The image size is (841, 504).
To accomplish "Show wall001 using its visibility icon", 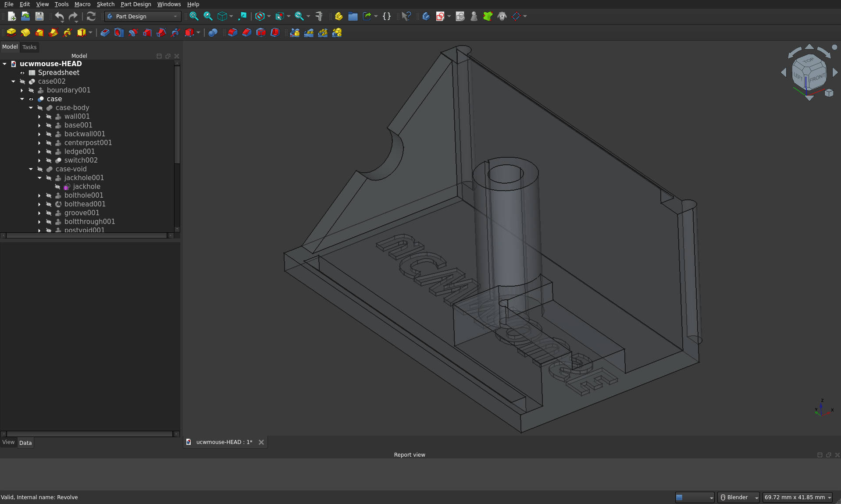I will point(49,117).
